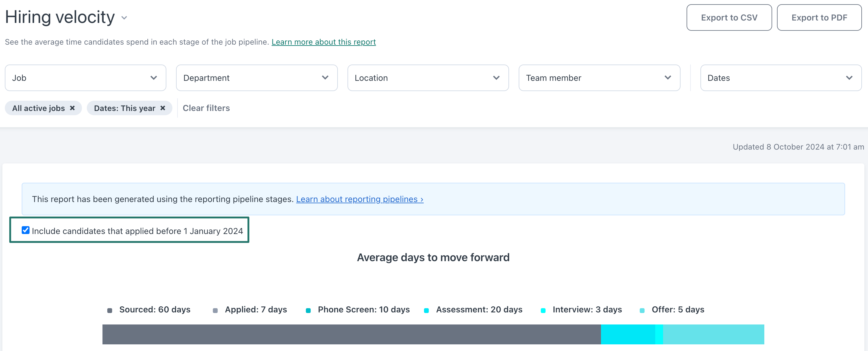Toggle the Phone Screen: 10 days legend item
The image size is (868, 351).
point(358,309)
